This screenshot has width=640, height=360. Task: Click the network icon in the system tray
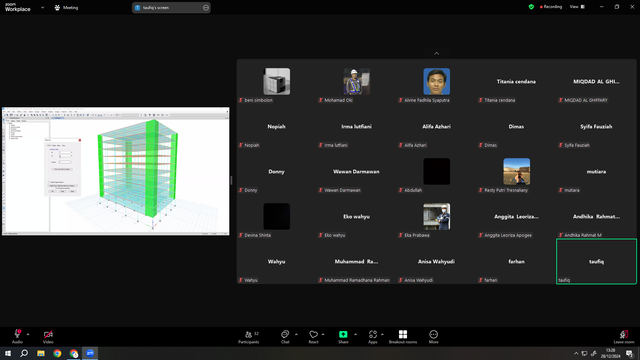[x=584, y=353]
